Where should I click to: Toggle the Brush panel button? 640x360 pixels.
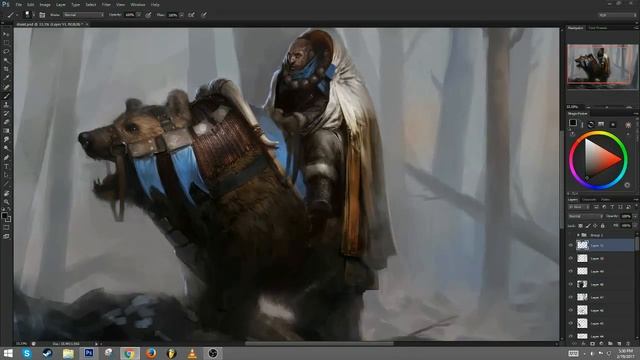click(x=42, y=15)
